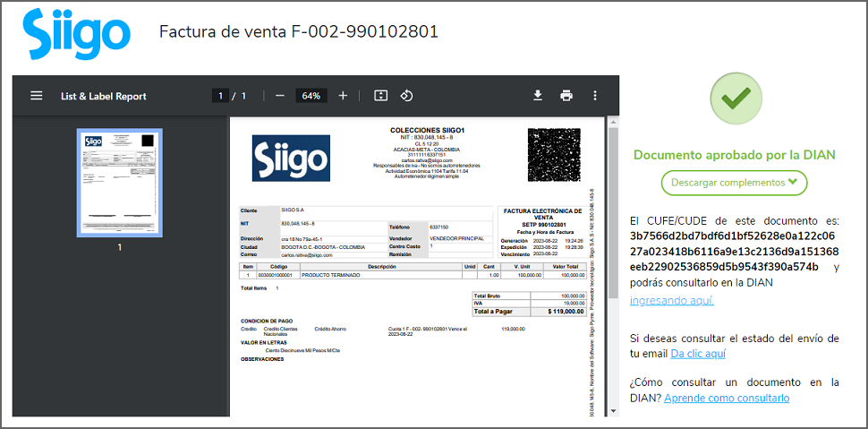Follow the 'Da clic aquí' email status link
868x429 pixels.
697,354
